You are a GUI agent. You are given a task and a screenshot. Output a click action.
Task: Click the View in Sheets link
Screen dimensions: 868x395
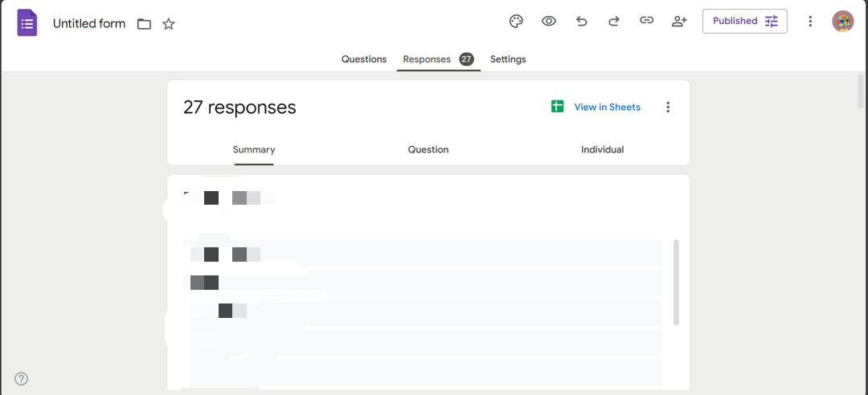pos(608,108)
